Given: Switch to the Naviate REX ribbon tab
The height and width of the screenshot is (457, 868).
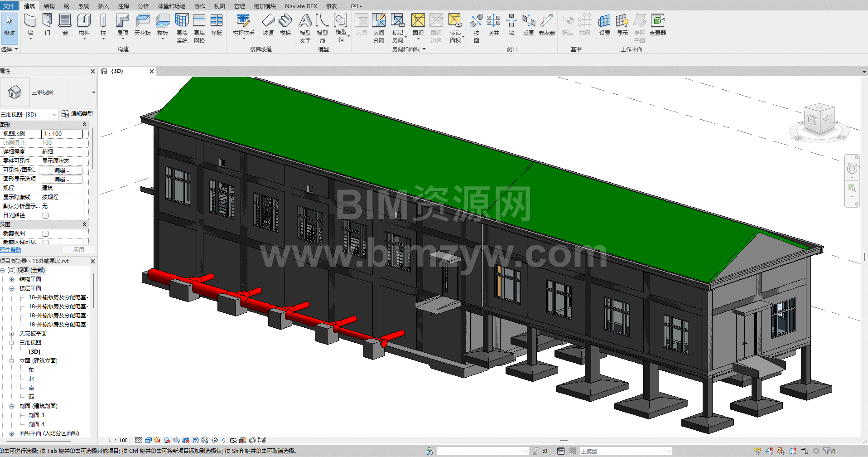Looking at the screenshot, I should [x=301, y=6].
